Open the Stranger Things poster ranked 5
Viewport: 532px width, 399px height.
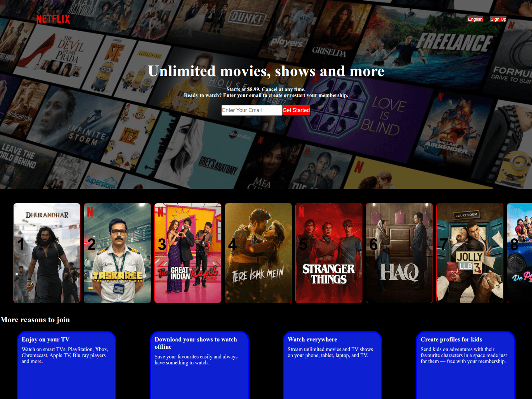[x=329, y=253]
